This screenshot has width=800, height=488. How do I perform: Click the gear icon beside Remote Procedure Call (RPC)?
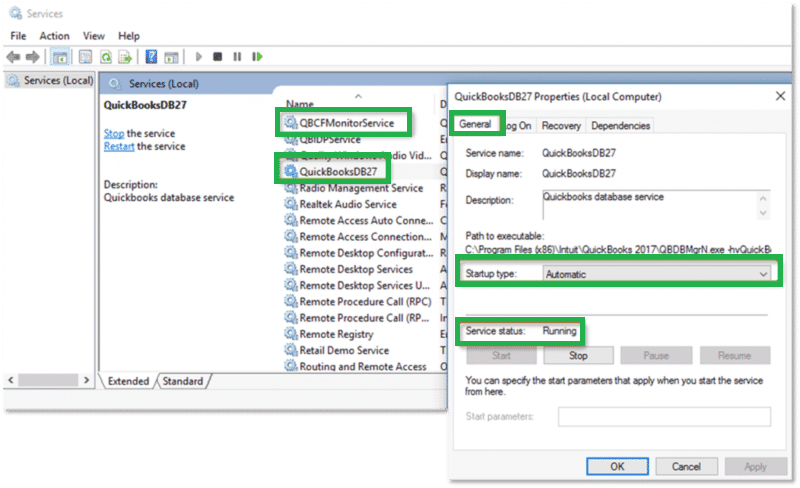point(291,302)
